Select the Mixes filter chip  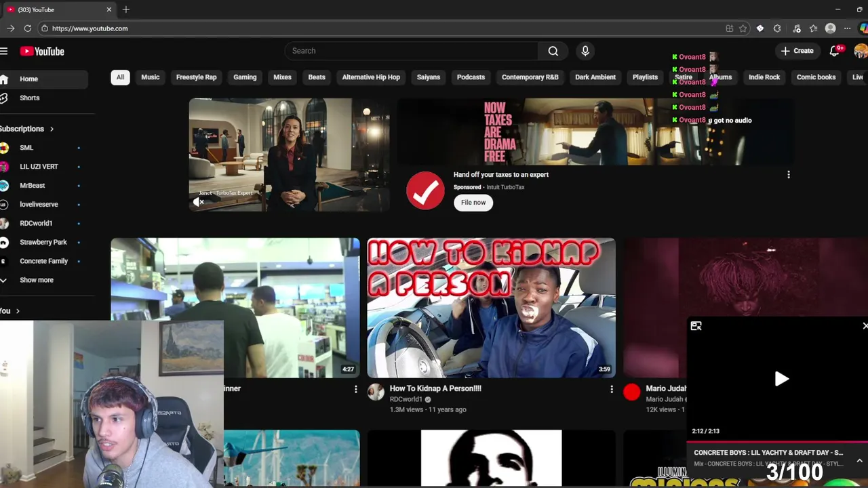[282, 77]
